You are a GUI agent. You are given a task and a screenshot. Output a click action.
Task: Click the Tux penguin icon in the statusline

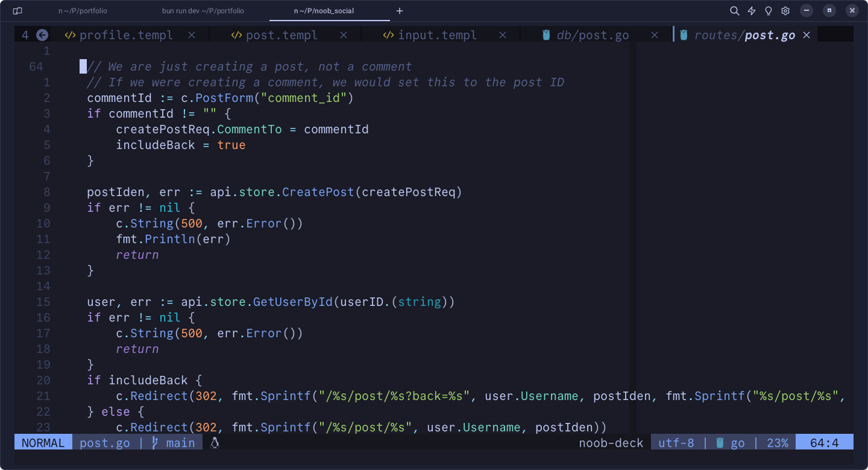pos(214,442)
